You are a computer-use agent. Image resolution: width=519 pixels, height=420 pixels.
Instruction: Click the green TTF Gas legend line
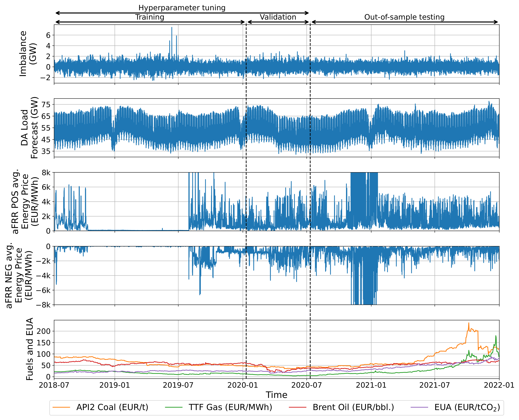(174, 407)
